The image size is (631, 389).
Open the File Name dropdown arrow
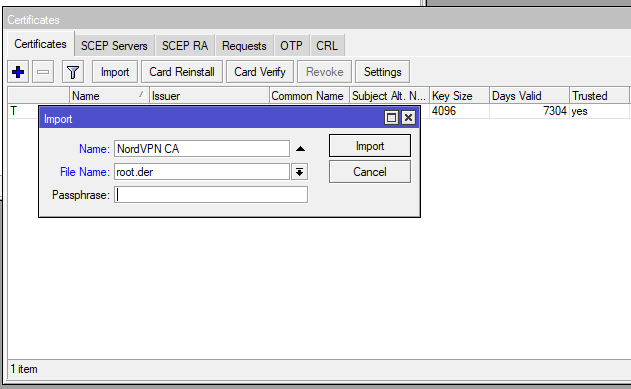pos(299,172)
